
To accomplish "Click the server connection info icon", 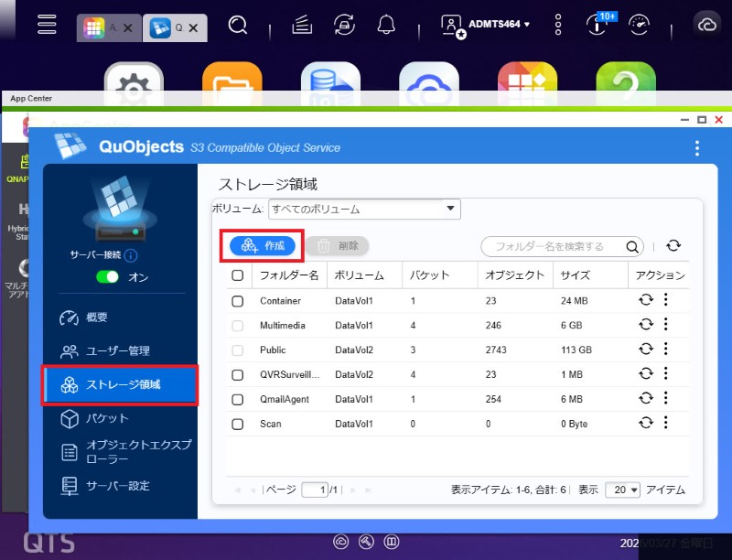I will tap(131, 256).
